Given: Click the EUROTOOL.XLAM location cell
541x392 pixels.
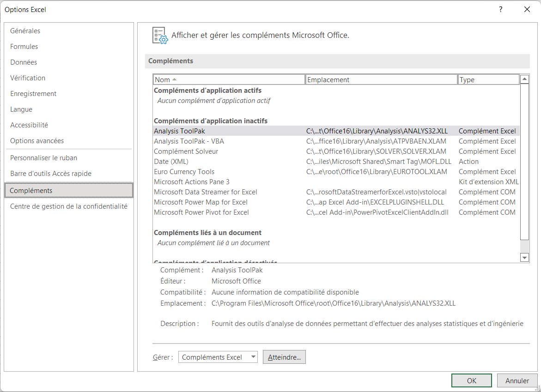Looking at the screenshot, I should 377,172.
